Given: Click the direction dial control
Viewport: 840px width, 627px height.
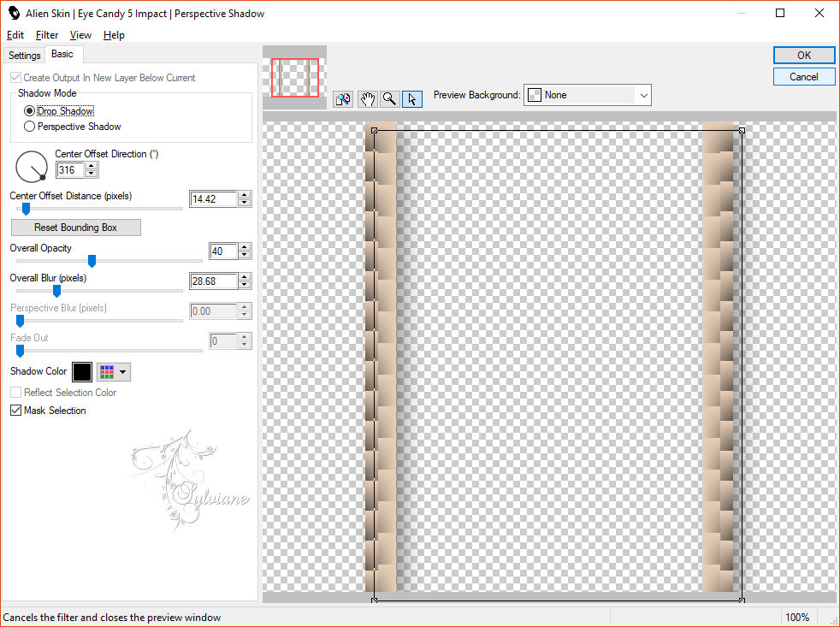Looking at the screenshot, I should [x=32, y=167].
